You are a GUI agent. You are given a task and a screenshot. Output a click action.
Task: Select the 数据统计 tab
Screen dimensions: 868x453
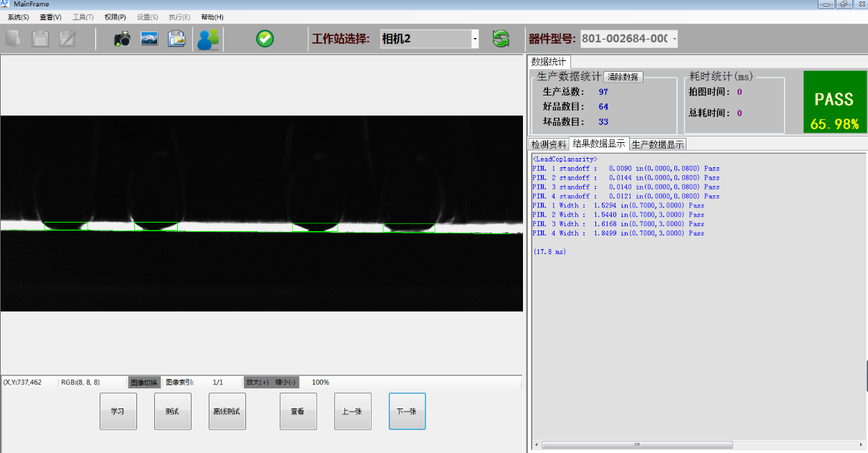549,62
